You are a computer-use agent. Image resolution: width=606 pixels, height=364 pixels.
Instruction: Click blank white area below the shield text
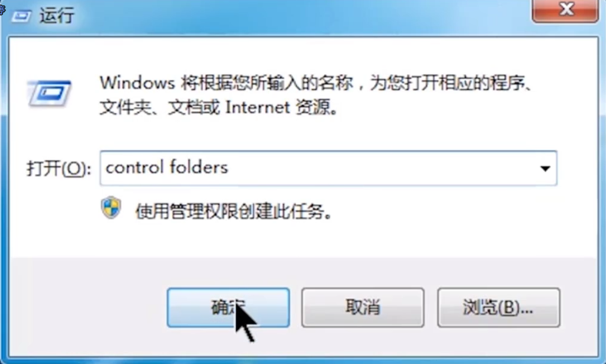click(x=302, y=239)
